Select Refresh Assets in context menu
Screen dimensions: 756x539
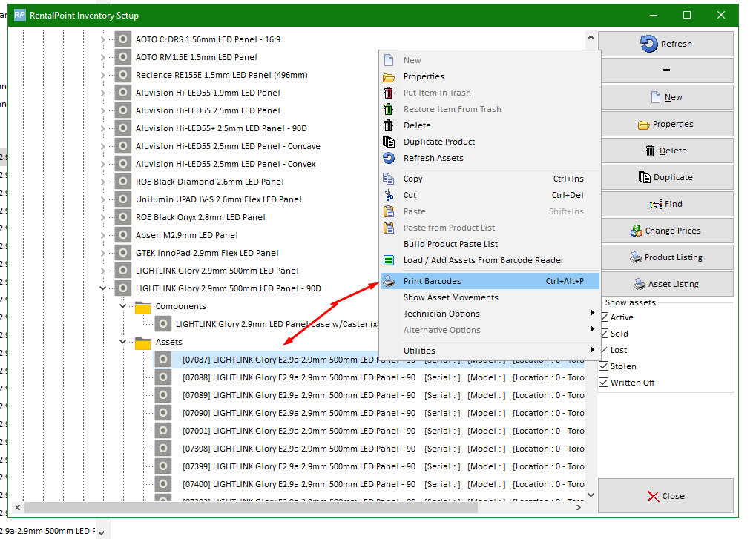(490, 159)
